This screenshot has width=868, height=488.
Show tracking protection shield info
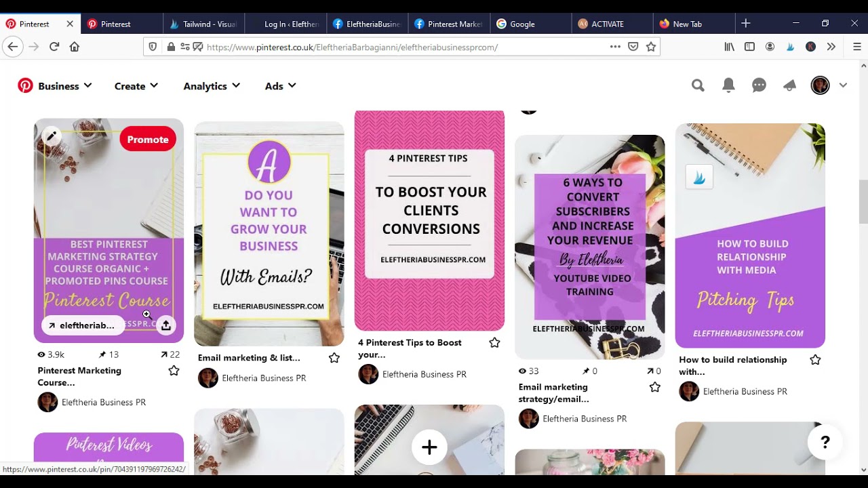[153, 47]
